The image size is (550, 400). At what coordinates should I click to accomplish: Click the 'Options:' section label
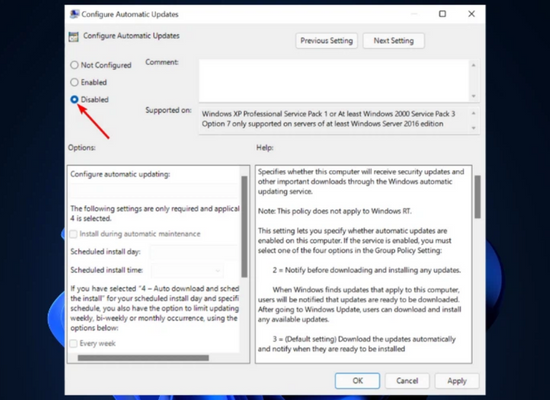[82, 147]
